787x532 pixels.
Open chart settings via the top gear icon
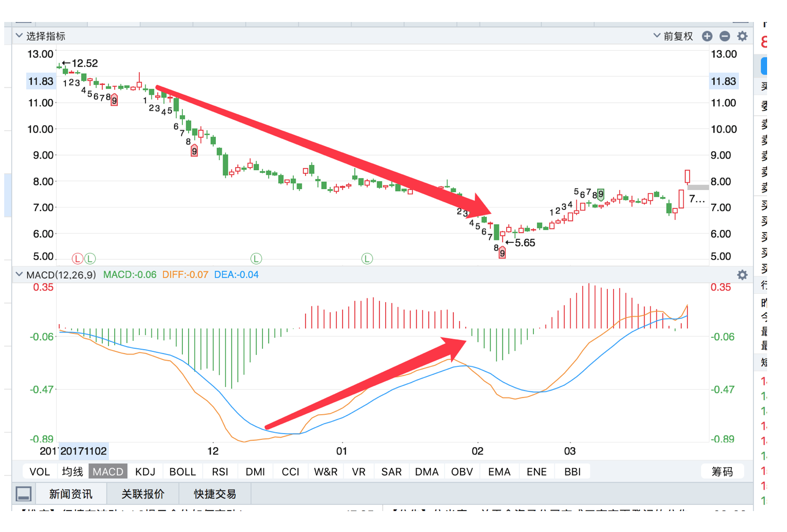coord(742,36)
